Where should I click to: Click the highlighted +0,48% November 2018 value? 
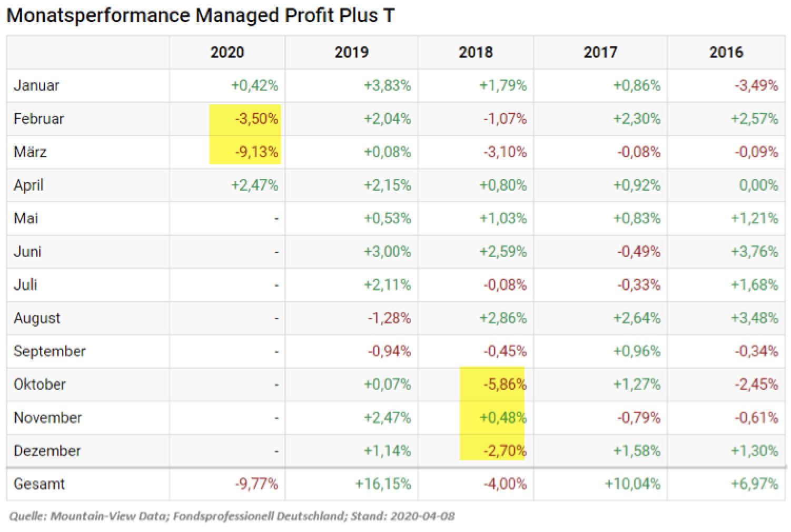coord(502,418)
